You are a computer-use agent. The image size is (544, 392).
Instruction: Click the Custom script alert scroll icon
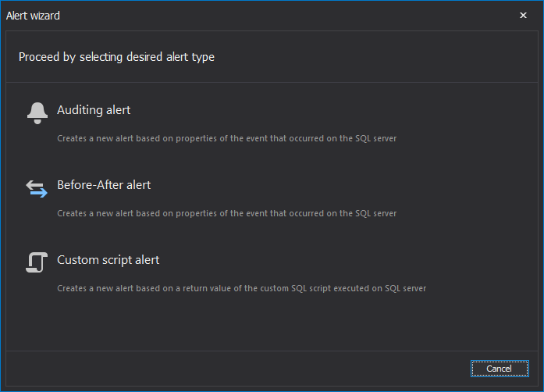coord(37,262)
